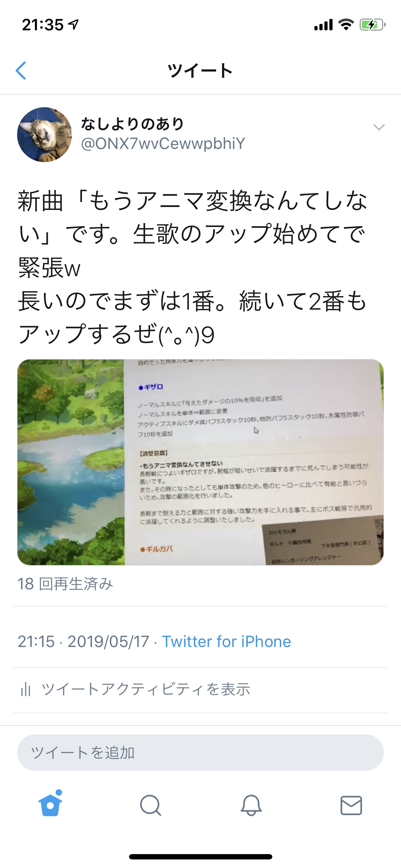Open the なしよりのあり profile name
Viewport: 401px width, 868px height.
pos(133,124)
